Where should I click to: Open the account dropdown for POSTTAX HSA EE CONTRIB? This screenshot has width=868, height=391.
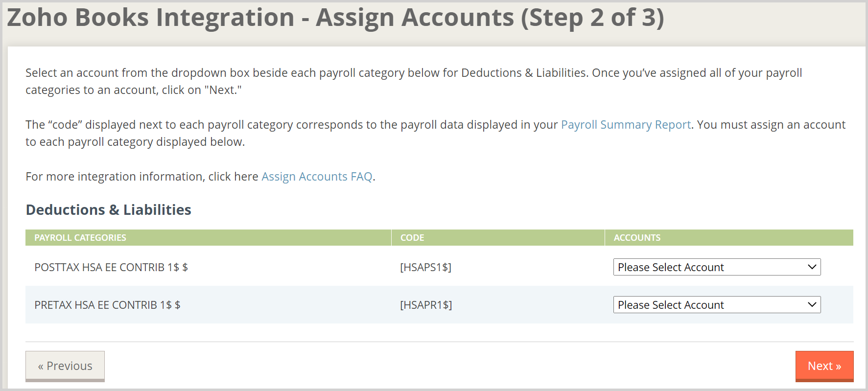click(716, 267)
